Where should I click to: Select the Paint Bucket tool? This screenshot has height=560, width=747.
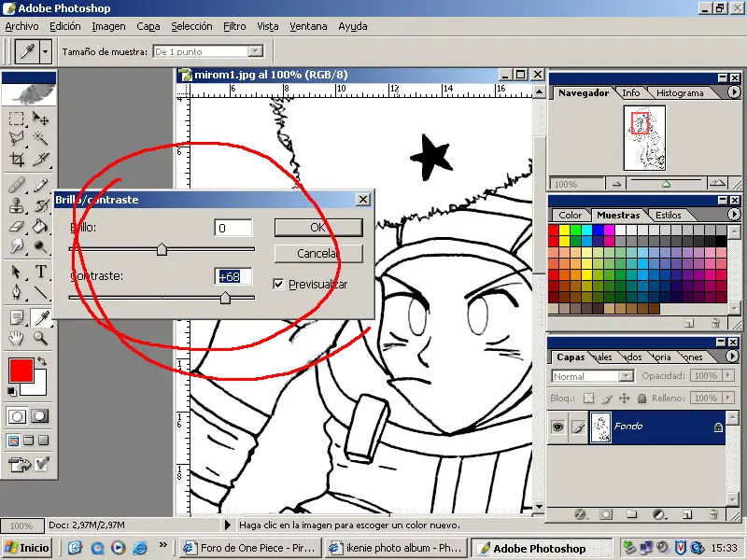click(40, 226)
